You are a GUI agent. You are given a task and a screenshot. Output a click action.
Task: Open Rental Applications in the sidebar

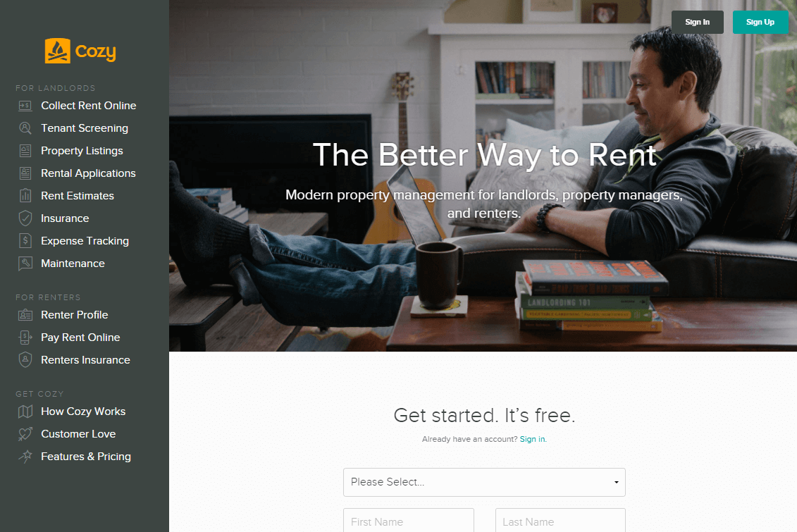pyautogui.click(x=89, y=173)
